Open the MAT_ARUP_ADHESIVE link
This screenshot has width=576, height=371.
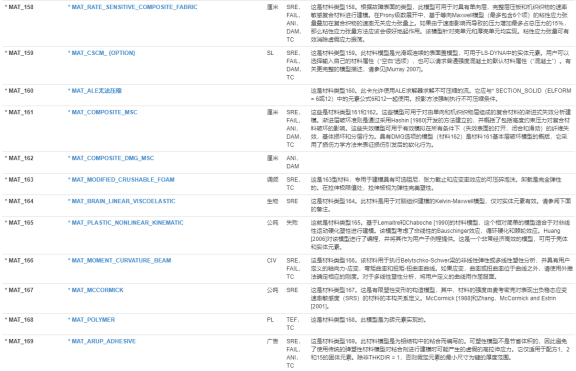tap(102, 341)
